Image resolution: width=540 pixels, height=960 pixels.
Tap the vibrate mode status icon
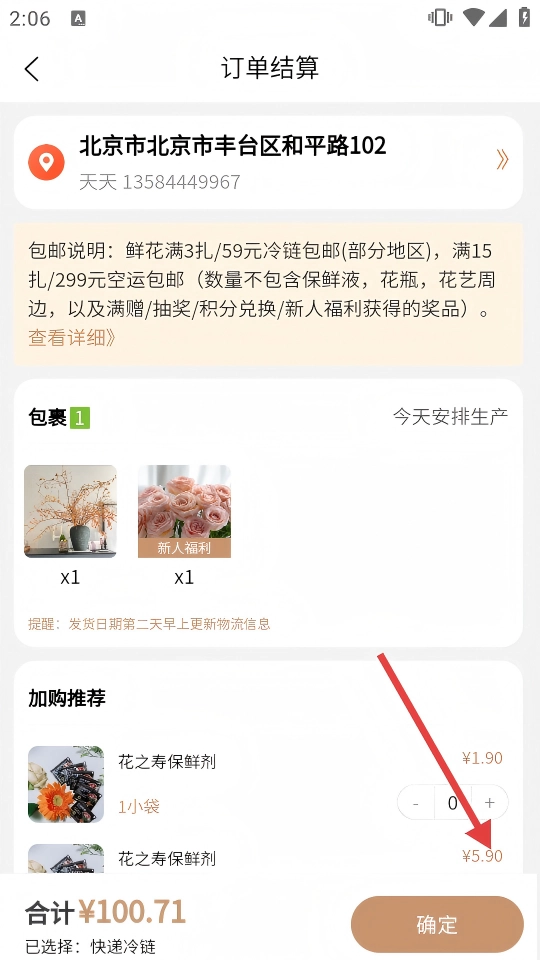[440, 17]
